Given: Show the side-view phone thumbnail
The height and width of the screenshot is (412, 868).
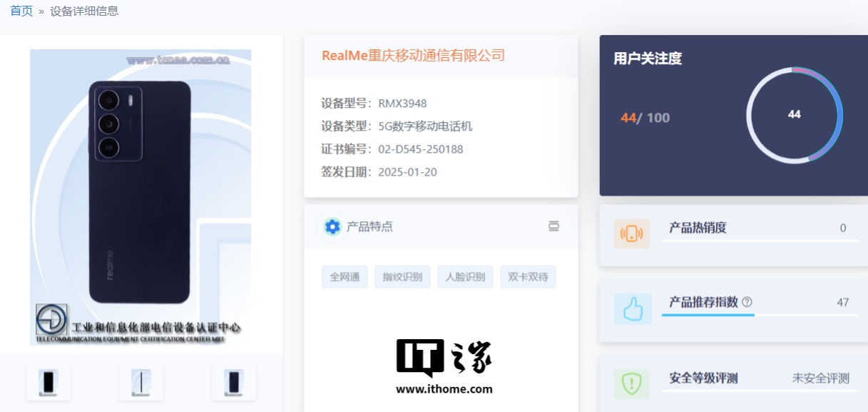Looking at the screenshot, I should 141,383.
